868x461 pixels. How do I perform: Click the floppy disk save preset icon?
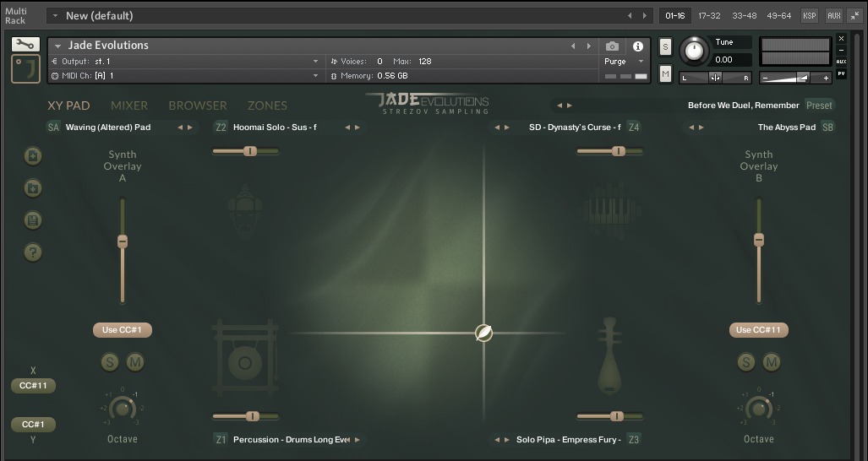(33, 220)
